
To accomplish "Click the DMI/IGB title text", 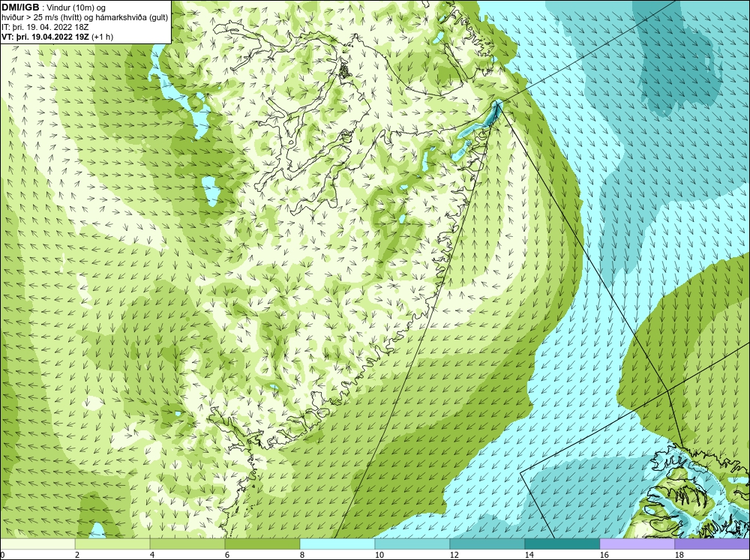I will pos(20,7).
